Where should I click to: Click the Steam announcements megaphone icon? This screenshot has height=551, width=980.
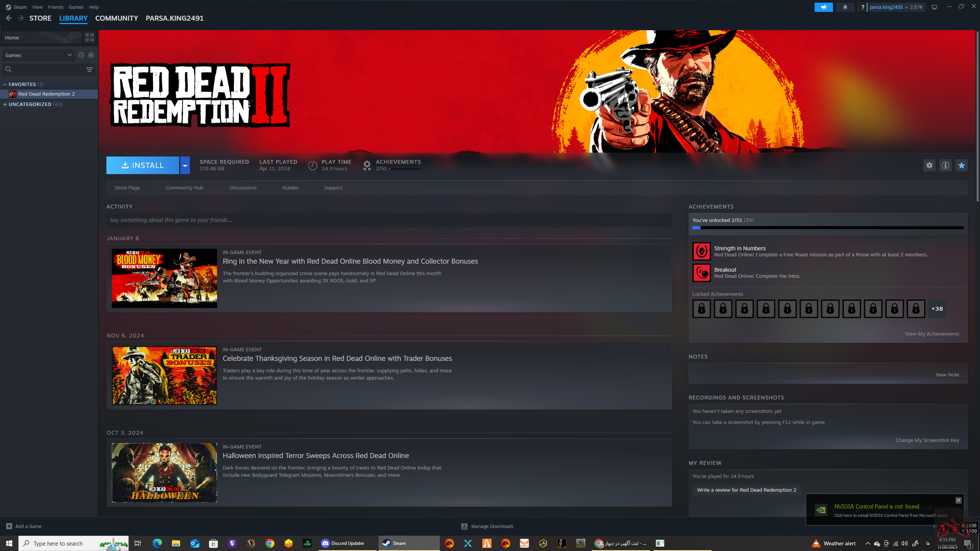(823, 7)
